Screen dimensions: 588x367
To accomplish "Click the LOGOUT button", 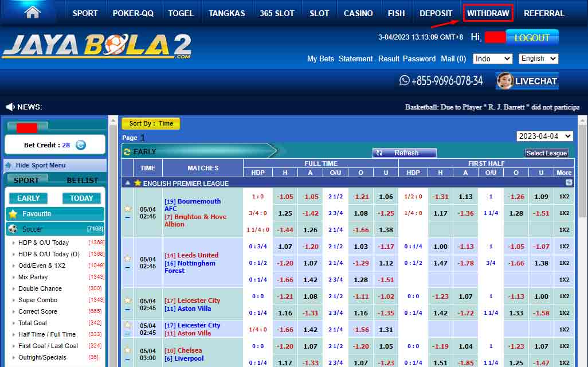I will [x=532, y=37].
